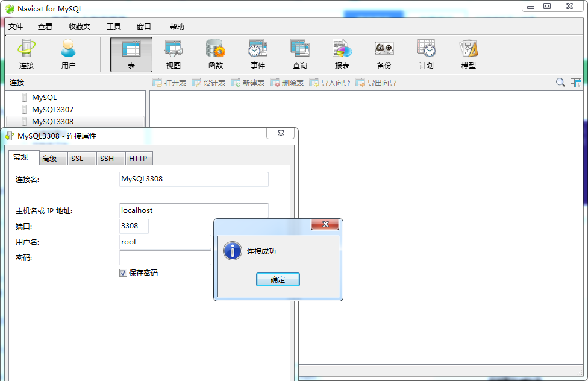Click the 事件 (Event) toolbar icon

pos(258,55)
